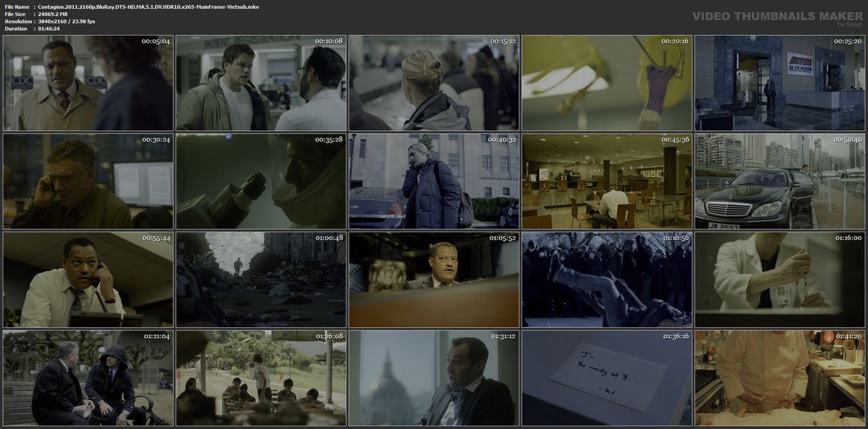Click the park bench thumbnail 01:21:04

(x=88, y=378)
